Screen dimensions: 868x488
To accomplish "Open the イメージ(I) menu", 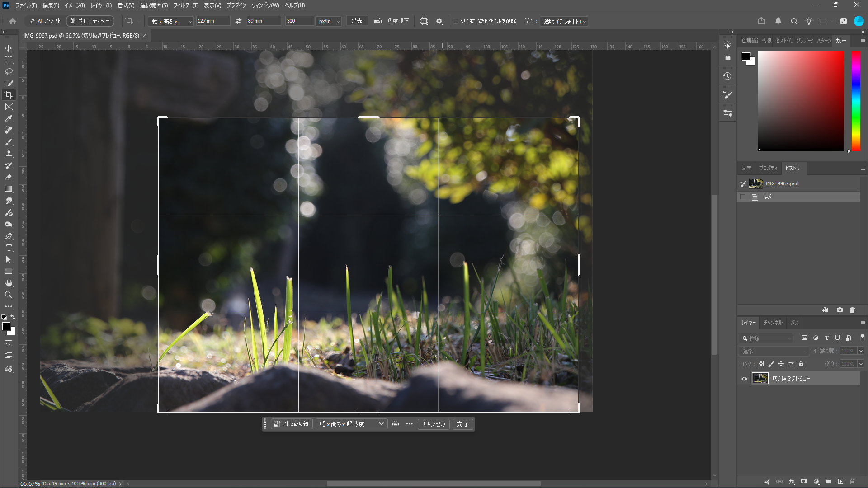I will click(x=75, y=5).
